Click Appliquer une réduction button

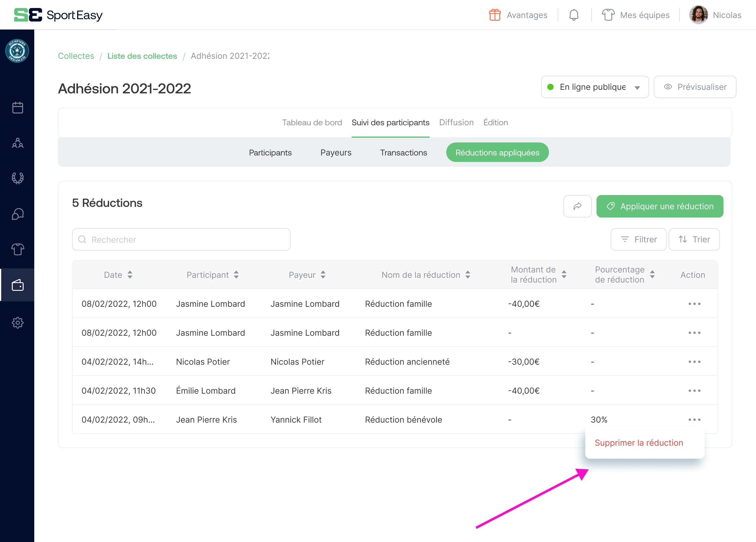click(x=659, y=206)
